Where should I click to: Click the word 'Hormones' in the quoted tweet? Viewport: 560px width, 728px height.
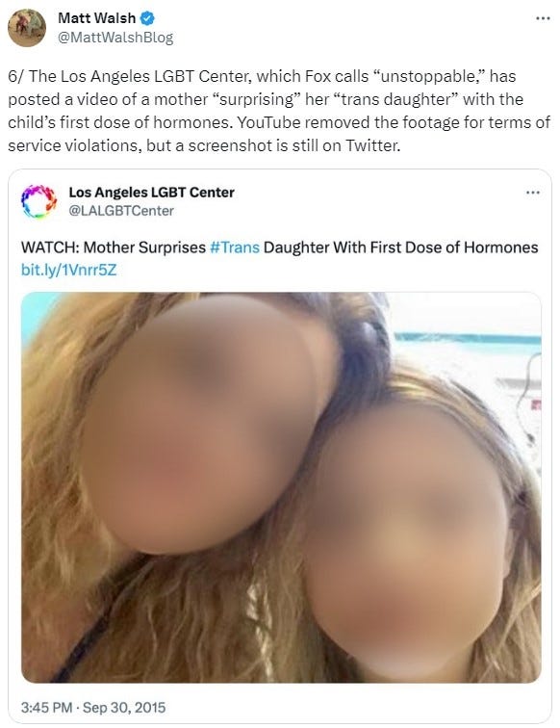[500, 247]
